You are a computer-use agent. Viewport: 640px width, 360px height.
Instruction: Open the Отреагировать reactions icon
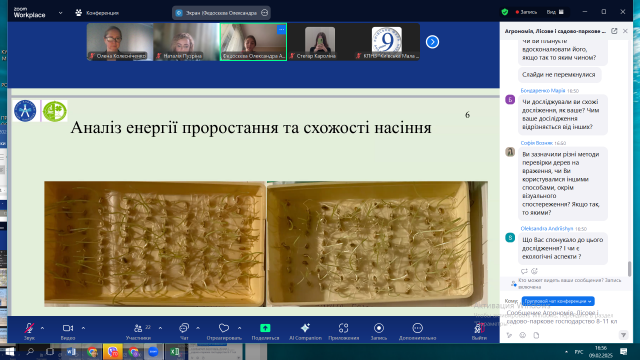click(224, 331)
